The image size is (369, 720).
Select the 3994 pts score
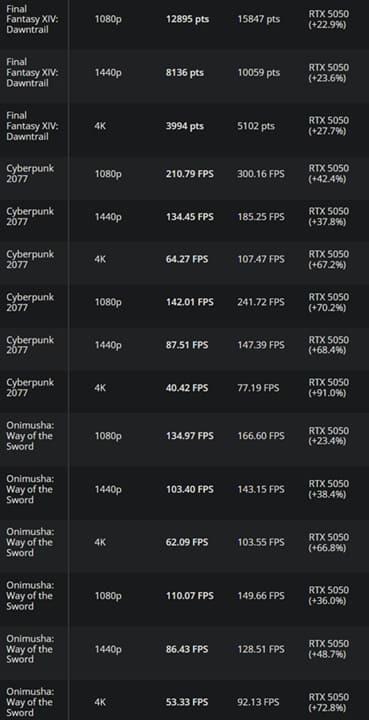[184, 126]
